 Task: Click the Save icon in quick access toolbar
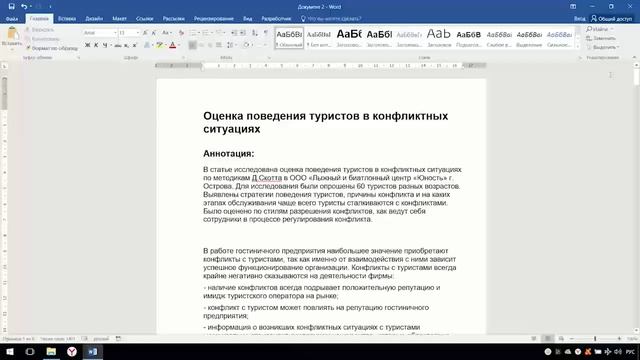pos(11,7)
